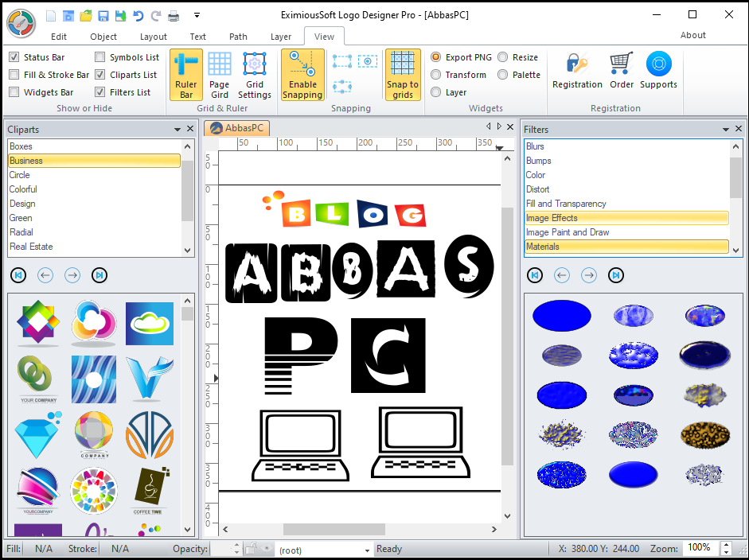Click the application logo button
The height and width of the screenshot is (560, 749).
21,23
